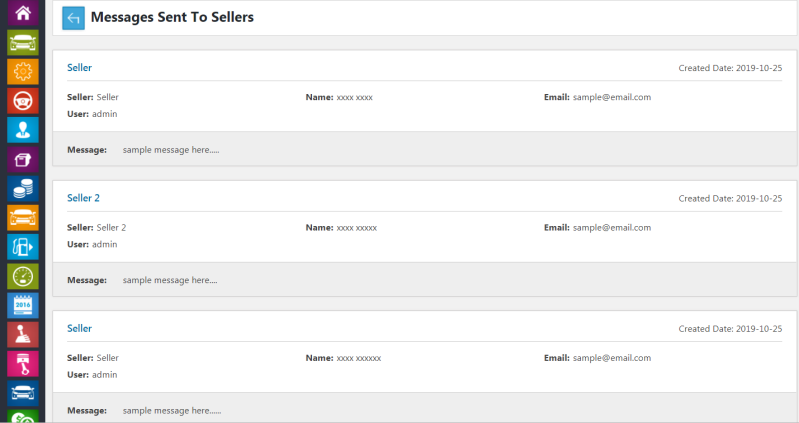
Task: Select the red steering wheel icon
Action: pos(22,100)
